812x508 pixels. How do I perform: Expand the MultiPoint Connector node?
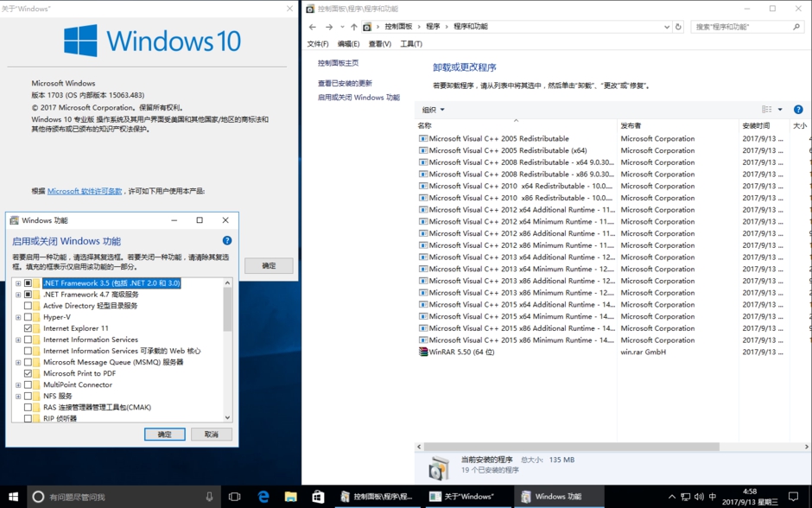click(x=18, y=384)
